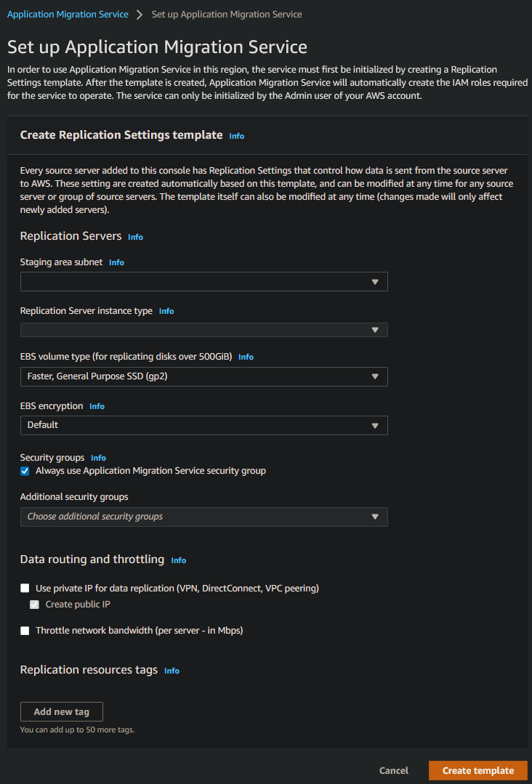The image size is (532, 784).
Task: Toggle the Create public IP checkbox
Action: tap(34, 604)
